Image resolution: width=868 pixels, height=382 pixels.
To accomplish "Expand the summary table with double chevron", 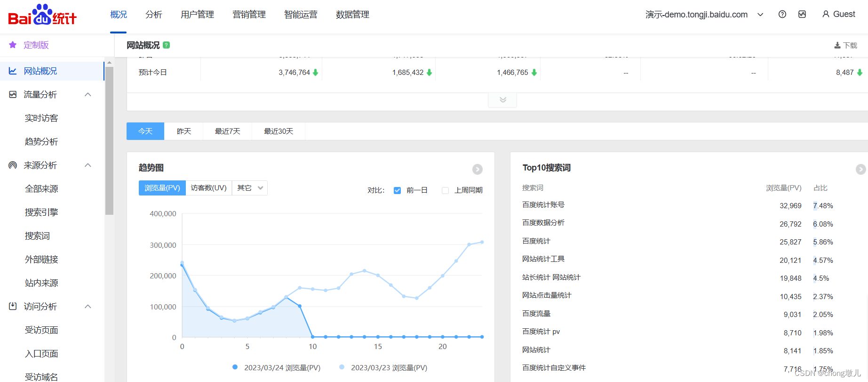I will point(502,100).
